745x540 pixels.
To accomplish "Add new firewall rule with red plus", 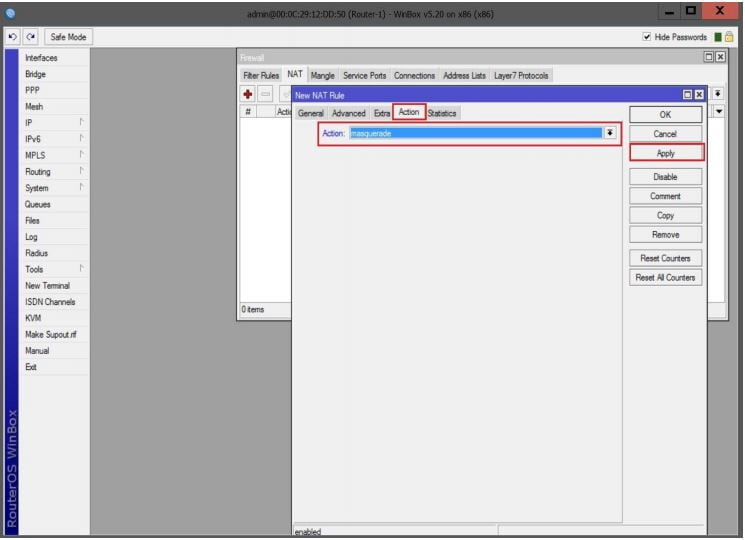I will [x=248, y=93].
